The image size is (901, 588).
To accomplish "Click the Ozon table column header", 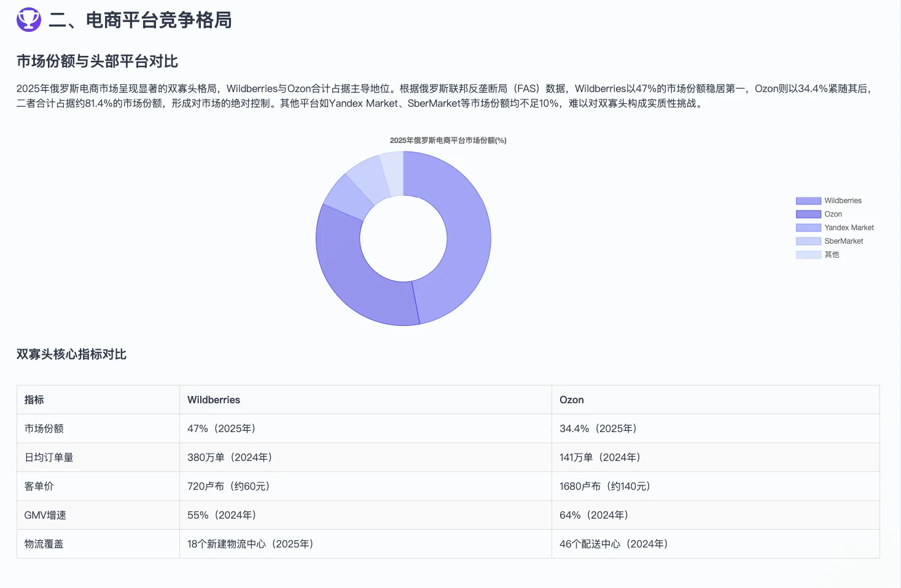I will click(x=716, y=400).
